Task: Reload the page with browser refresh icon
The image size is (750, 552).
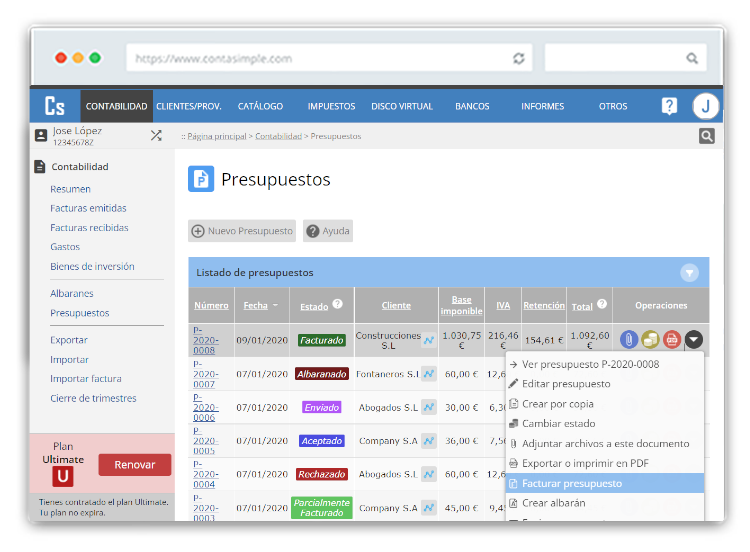Action: pos(518,58)
